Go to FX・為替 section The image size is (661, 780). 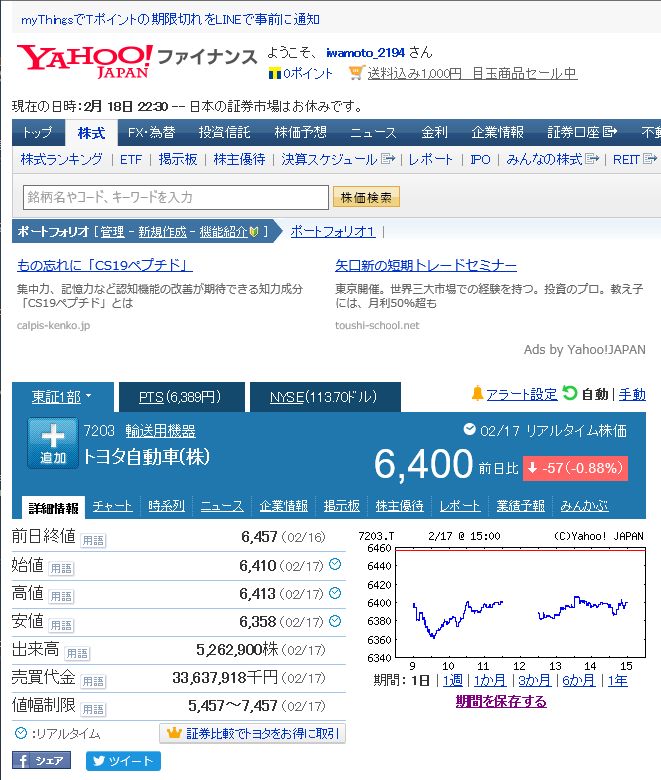pos(151,132)
